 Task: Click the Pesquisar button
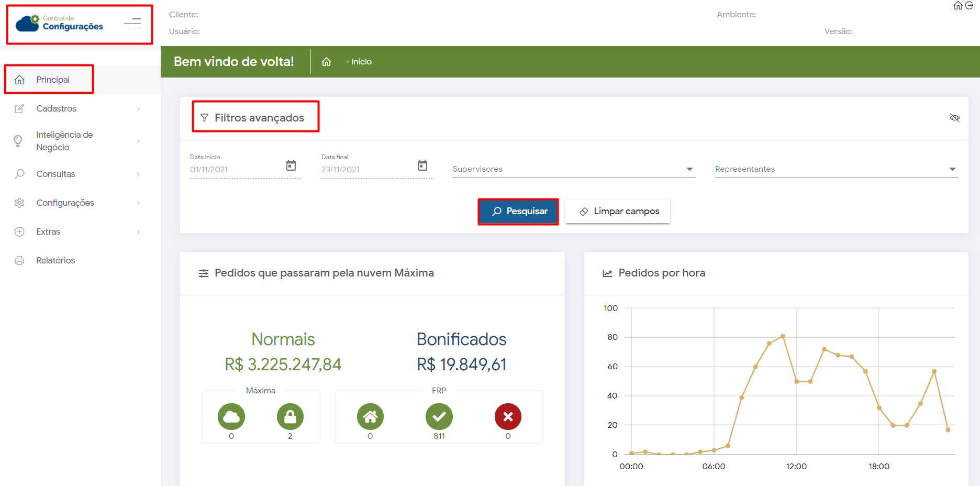coord(518,212)
